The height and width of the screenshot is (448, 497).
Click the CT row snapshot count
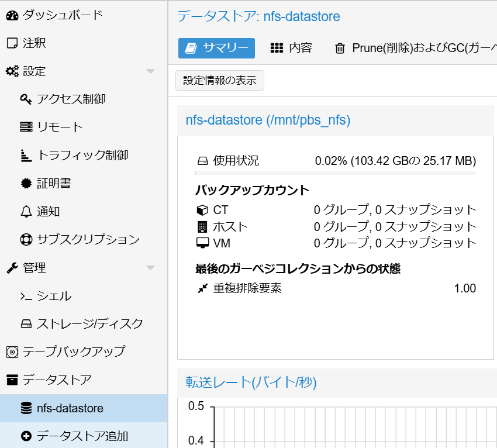(x=395, y=210)
